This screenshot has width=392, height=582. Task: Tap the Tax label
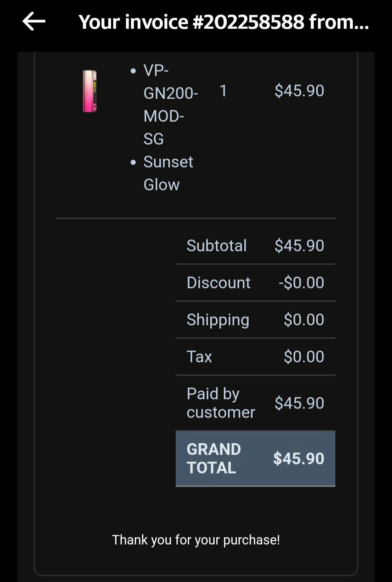click(199, 357)
